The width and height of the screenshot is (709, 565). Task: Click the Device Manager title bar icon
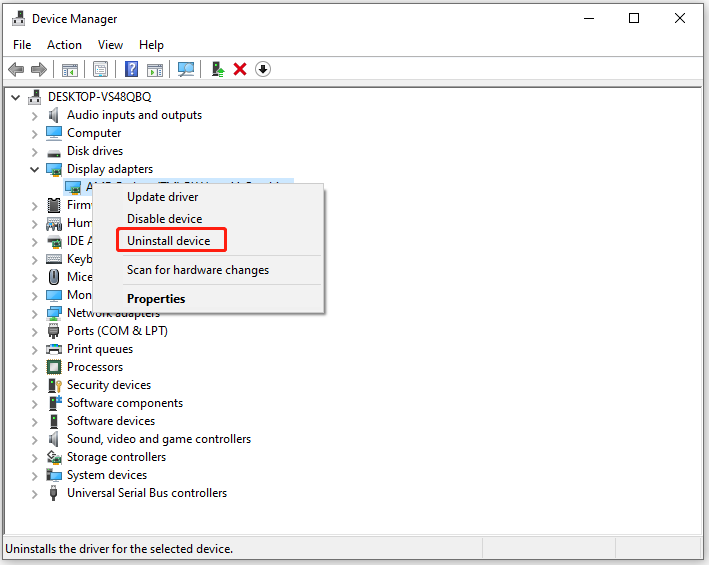[19, 19]
